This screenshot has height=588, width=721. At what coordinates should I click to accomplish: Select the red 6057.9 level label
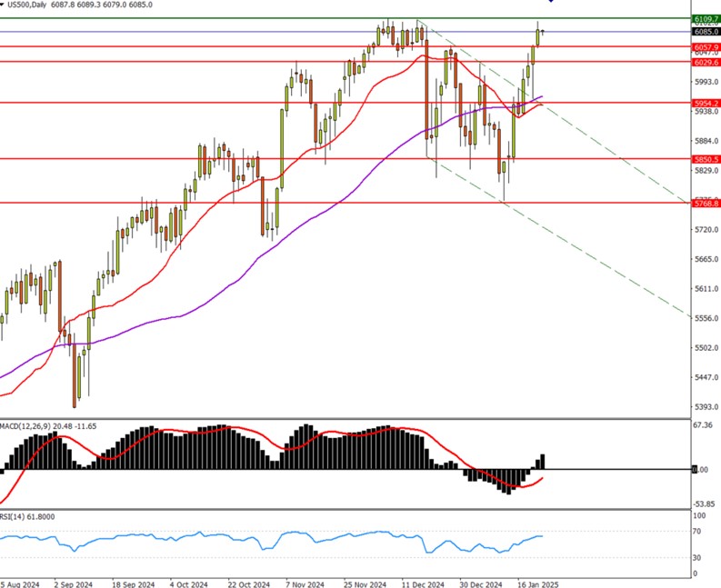click(706, 46)
